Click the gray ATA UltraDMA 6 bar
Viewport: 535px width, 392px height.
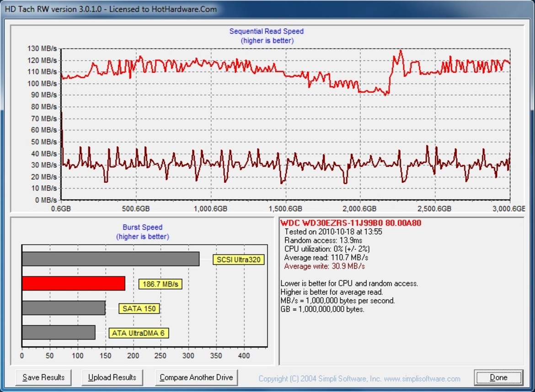pyautogui.click(x=59, y=332)
